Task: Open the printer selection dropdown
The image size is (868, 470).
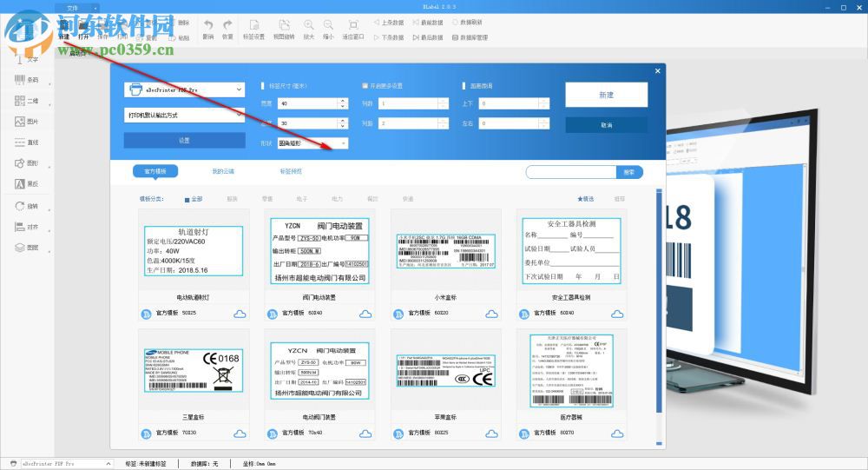Action: 184,89
